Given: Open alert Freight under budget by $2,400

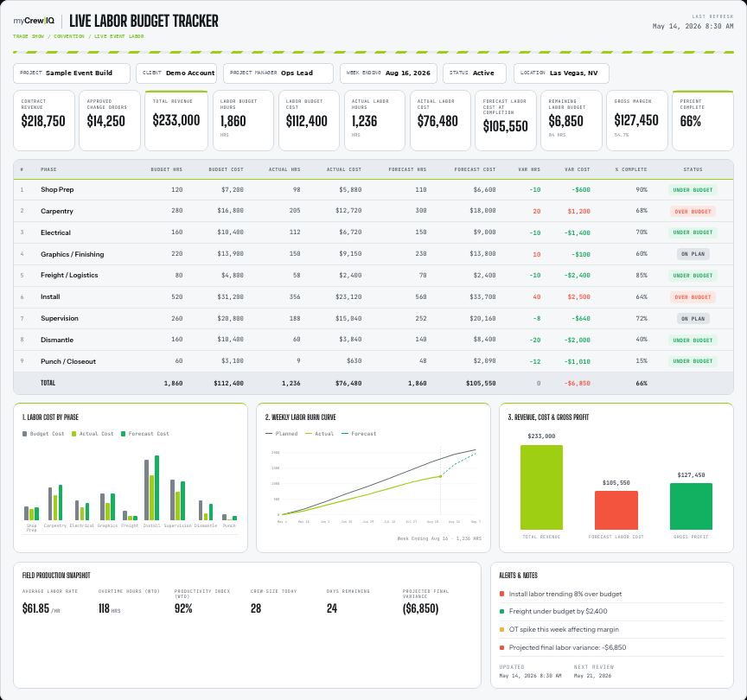Looking at the screenshot, I should click(x=612, y=612).
